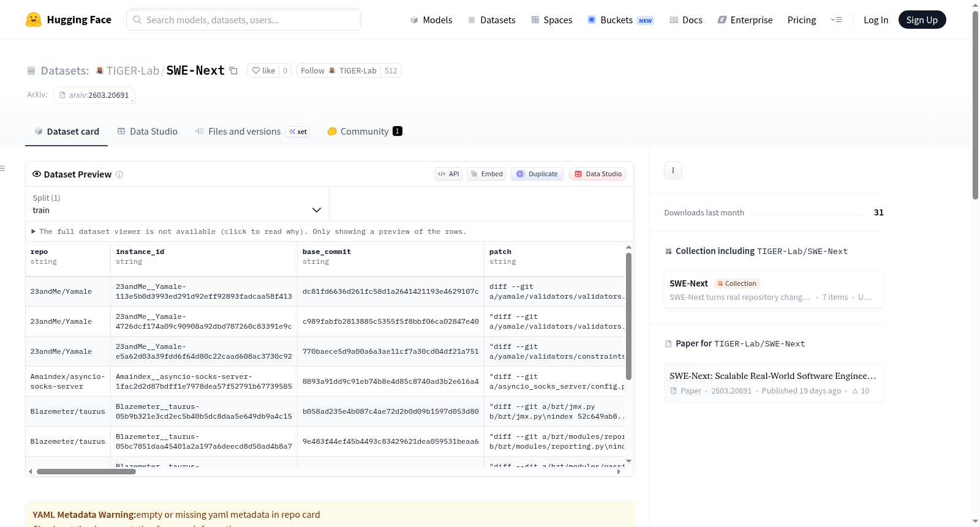Focus the search models, datasets, users field
This screenshot has height=527, width=980.
[244, 20]
